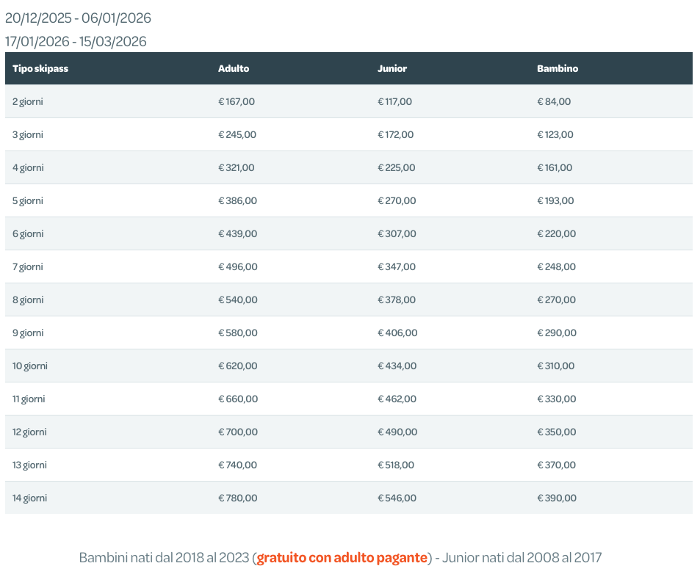Click adult price € 660,00
This screenshot has height=588, width=700.
[x=238, y=399]
